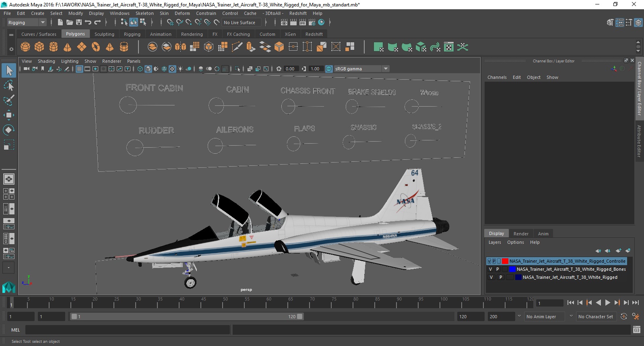Redo the action via toolbar arrow
644x346 pixels.
(97, 23)
